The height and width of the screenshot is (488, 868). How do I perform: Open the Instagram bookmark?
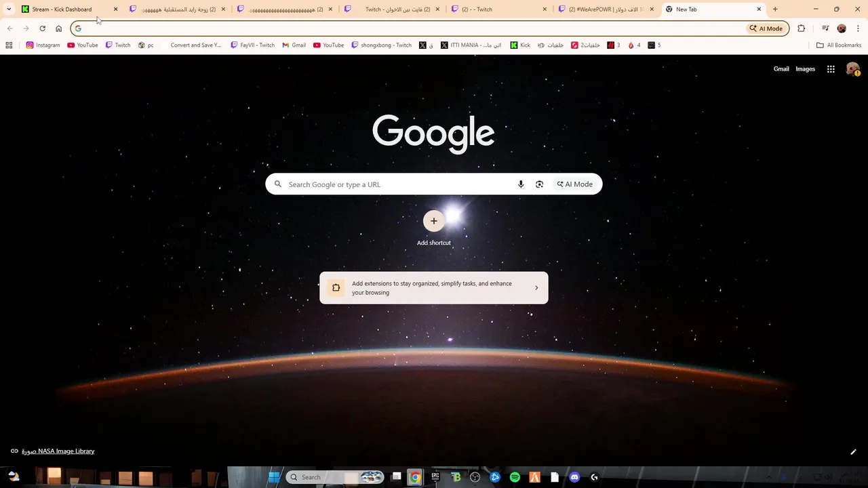(43, 45)
